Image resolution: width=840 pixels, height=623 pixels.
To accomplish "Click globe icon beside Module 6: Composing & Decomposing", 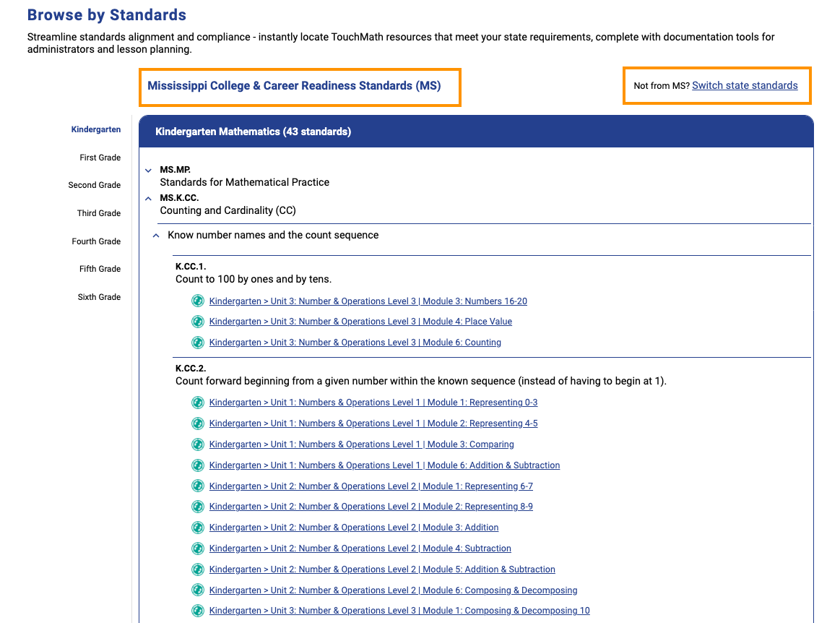I will pyautogui.click(x=198, y=590).
